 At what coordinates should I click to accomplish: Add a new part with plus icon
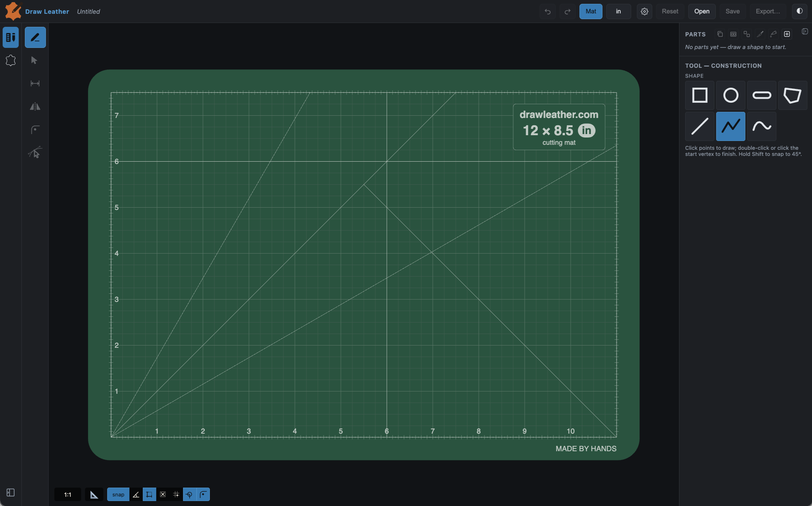point(787,34)
